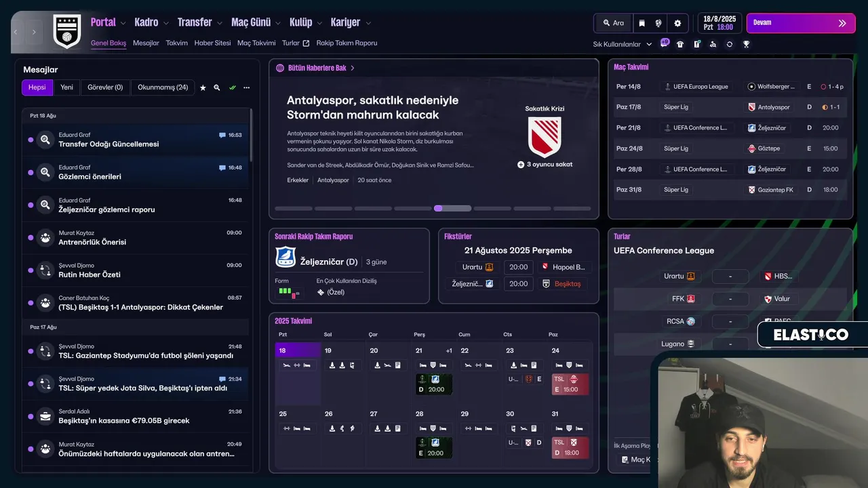868x488 pixels.
Task: Click the Beşiktaş club crest logo
Action: coord(67,30)
